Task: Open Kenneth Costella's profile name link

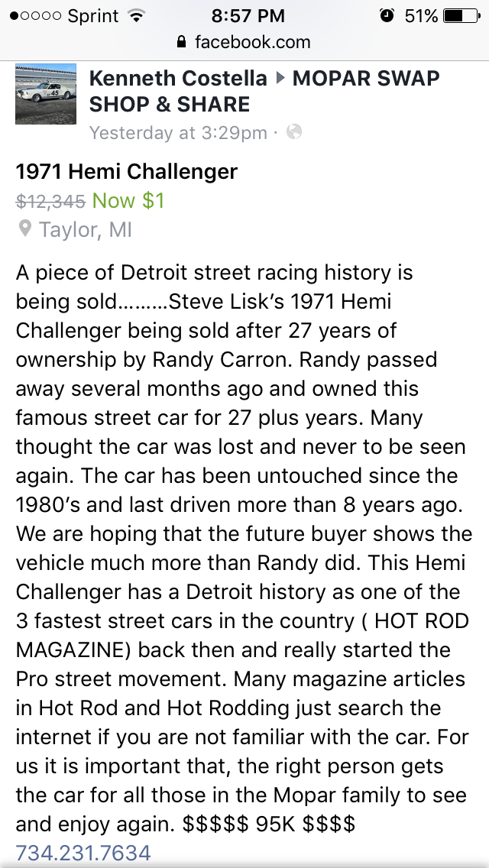Action: 178,78
